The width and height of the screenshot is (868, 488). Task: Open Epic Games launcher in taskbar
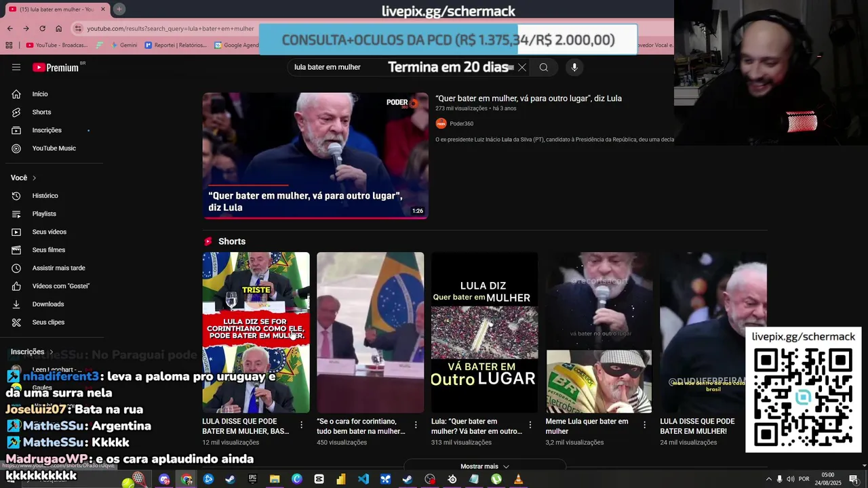click(x=252, y=479)
